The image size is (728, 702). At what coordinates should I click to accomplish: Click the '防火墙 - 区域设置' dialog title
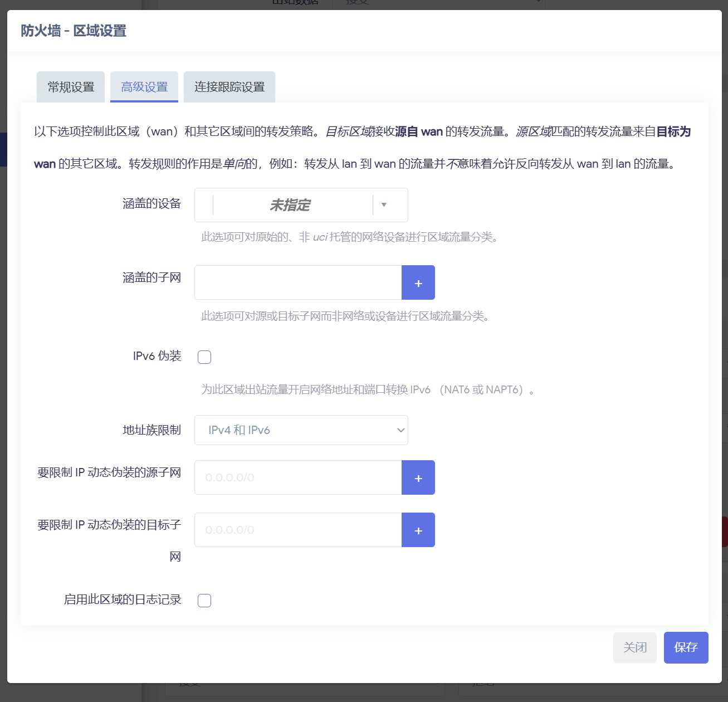74,31
